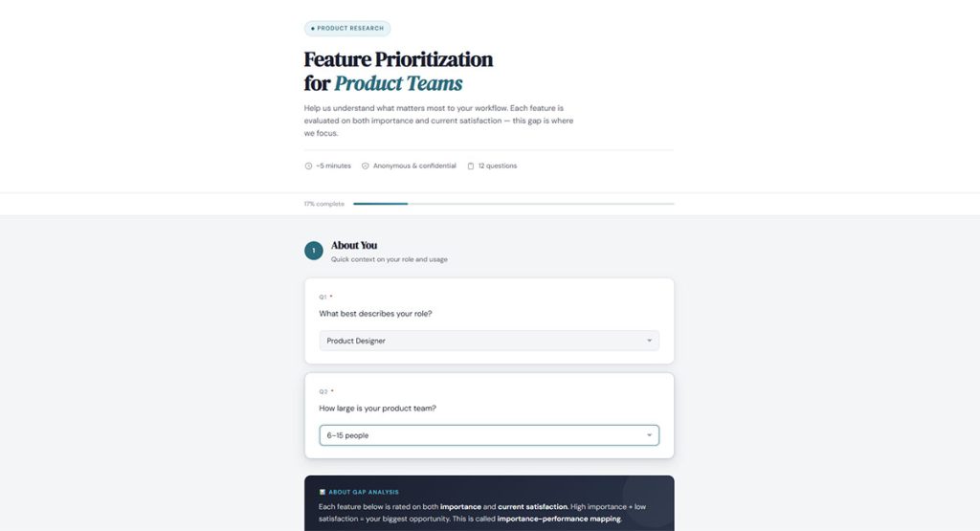The width and height of the screenshot is (980, 531).
Task: Click the shield icon for Anonymous & confidential
Action: [366, 166]
